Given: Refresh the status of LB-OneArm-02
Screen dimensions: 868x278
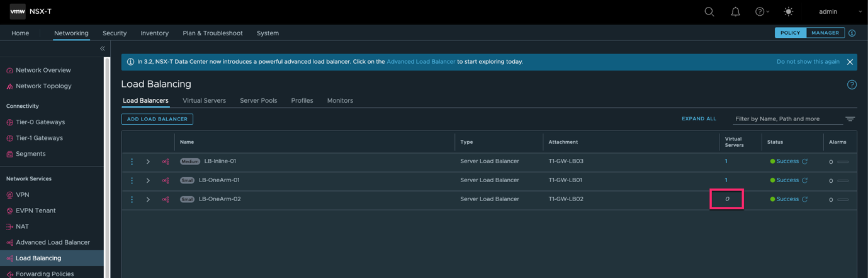Looking at the screenshot, I should click(x=804, y=199).
